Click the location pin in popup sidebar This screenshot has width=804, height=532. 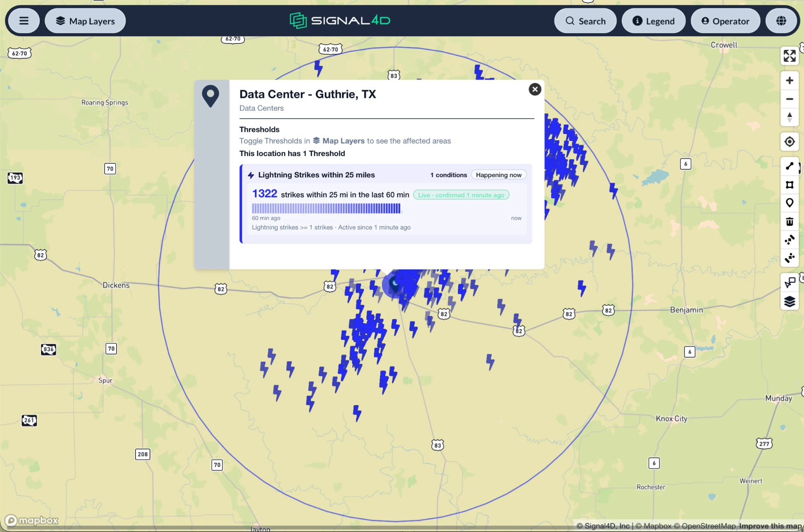210,96
